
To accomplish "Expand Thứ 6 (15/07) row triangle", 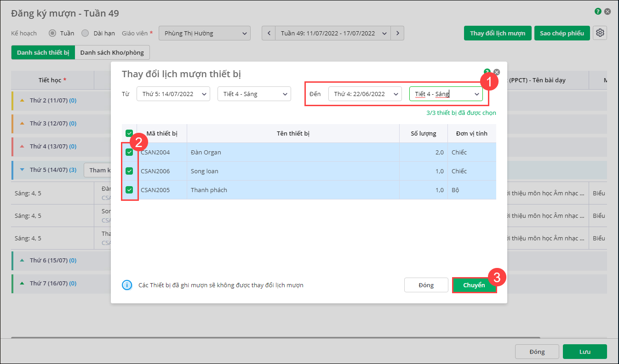I will [x=22, y=260].
